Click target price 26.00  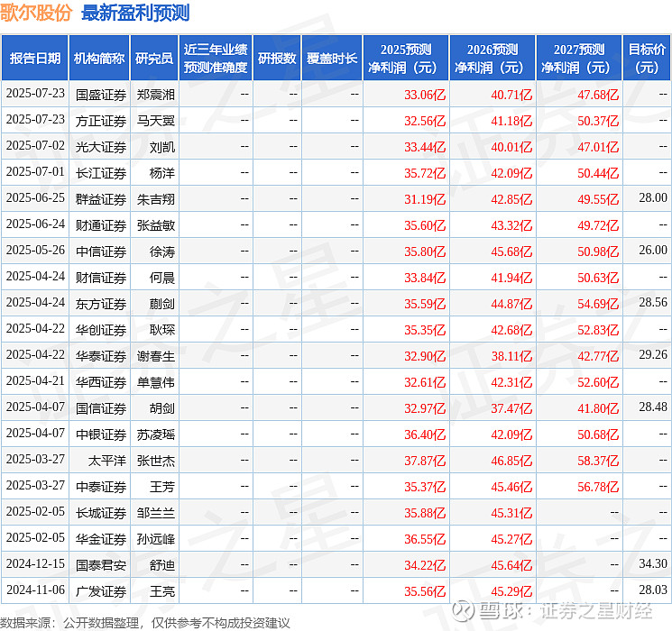(x=653, y=250)
